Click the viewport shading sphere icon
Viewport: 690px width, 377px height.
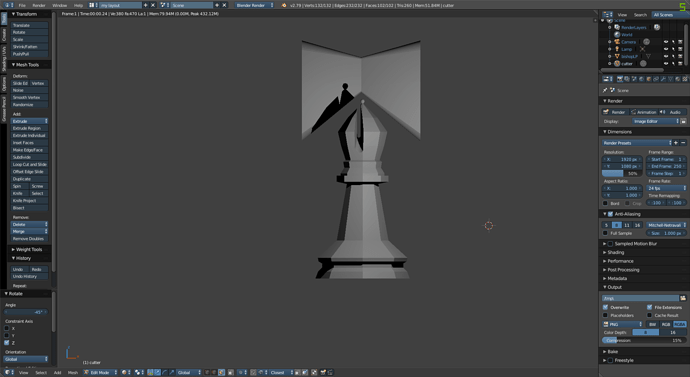coord(125,372)
